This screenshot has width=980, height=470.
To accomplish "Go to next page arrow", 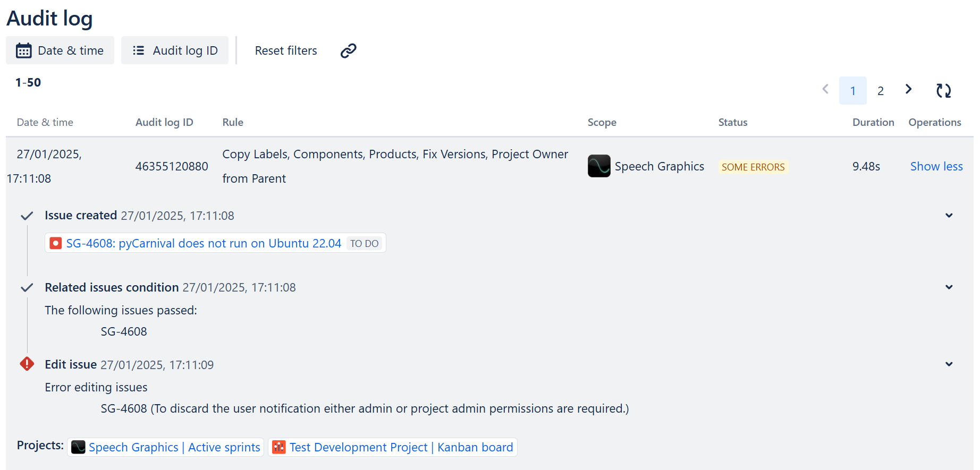I will pyautogui.click(x=909, y=89).
